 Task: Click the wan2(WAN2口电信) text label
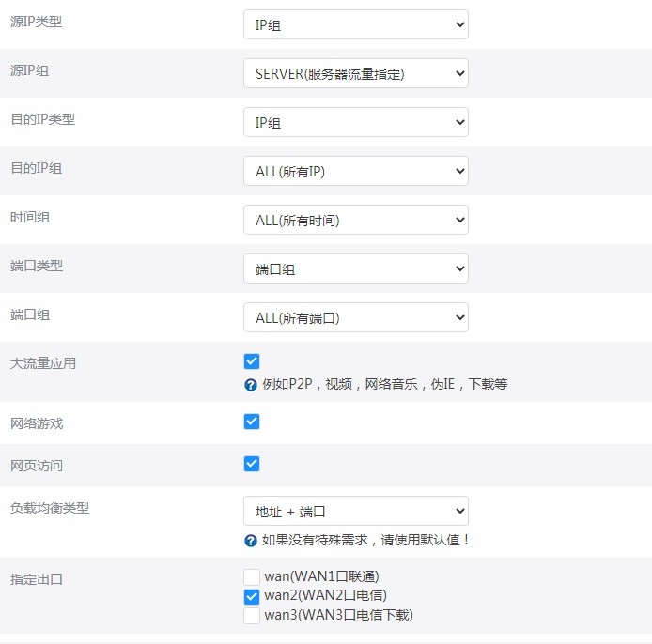(x=326, y=595)
